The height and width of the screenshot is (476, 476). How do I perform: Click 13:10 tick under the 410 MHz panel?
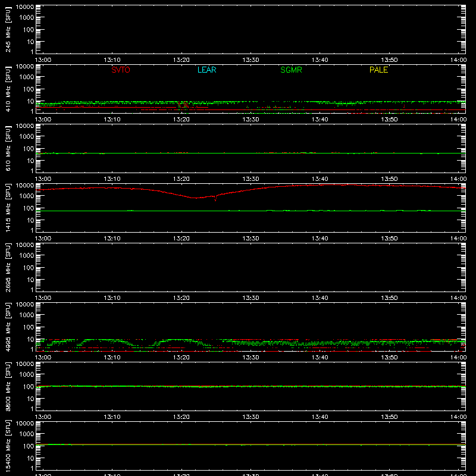pyautogui.click(x=112, y=120)
